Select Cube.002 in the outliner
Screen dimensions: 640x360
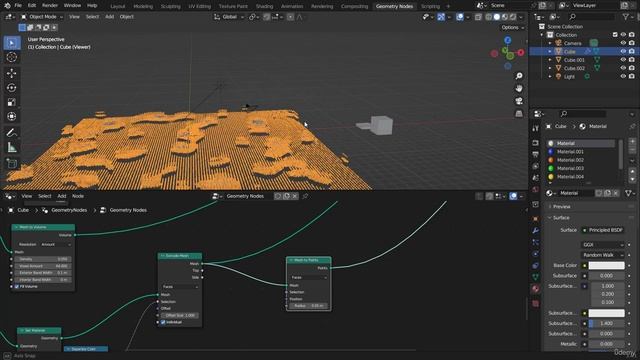tap(574, 68)
